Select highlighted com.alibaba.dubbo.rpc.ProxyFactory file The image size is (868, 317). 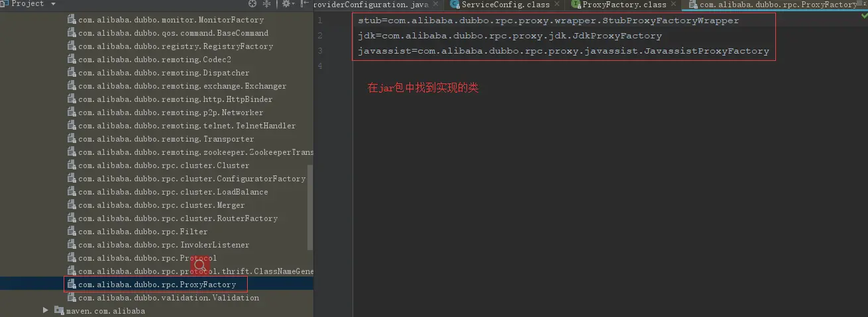(x=152, y=285)
